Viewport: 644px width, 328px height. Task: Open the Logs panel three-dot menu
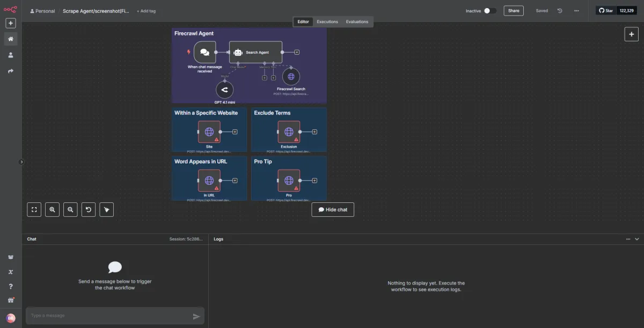coord(628,239)
